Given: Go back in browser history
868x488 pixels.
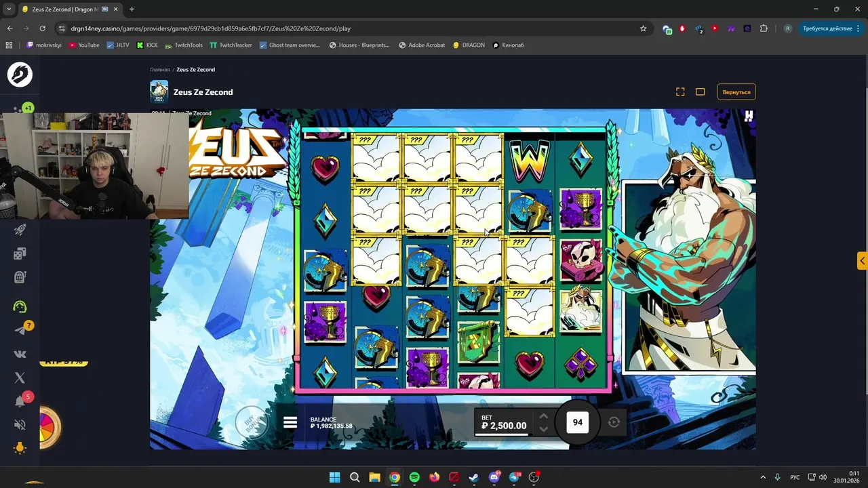Looking at the screenshot, I should tap(9, 28).
